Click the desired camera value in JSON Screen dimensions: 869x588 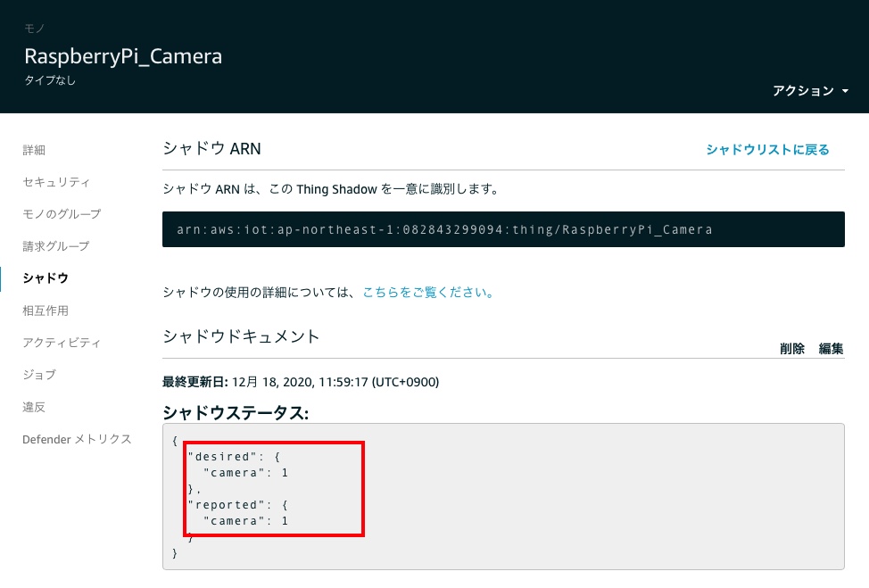[x=285, y=473]
